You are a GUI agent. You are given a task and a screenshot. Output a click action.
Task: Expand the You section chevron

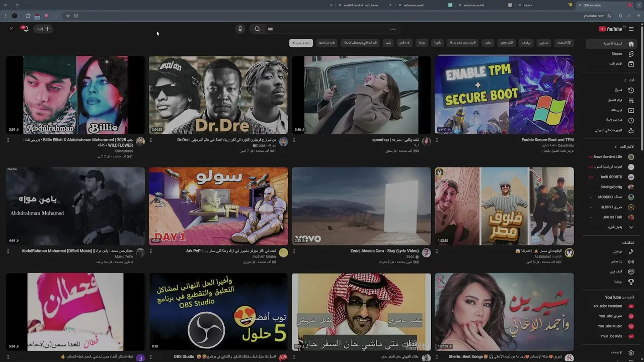click(x=625, y=80)
